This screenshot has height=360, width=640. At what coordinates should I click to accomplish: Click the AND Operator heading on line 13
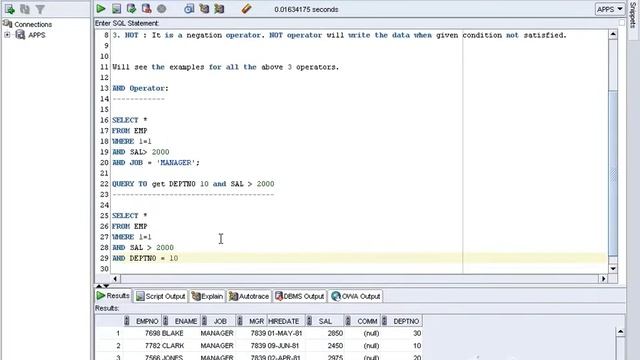(x=140, y=88)
